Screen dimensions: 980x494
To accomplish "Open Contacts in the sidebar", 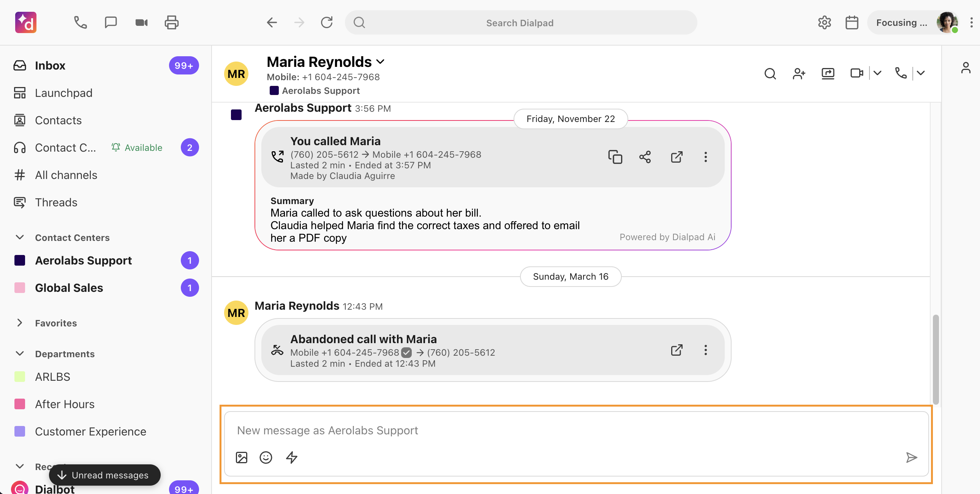I will click(106, 120).
